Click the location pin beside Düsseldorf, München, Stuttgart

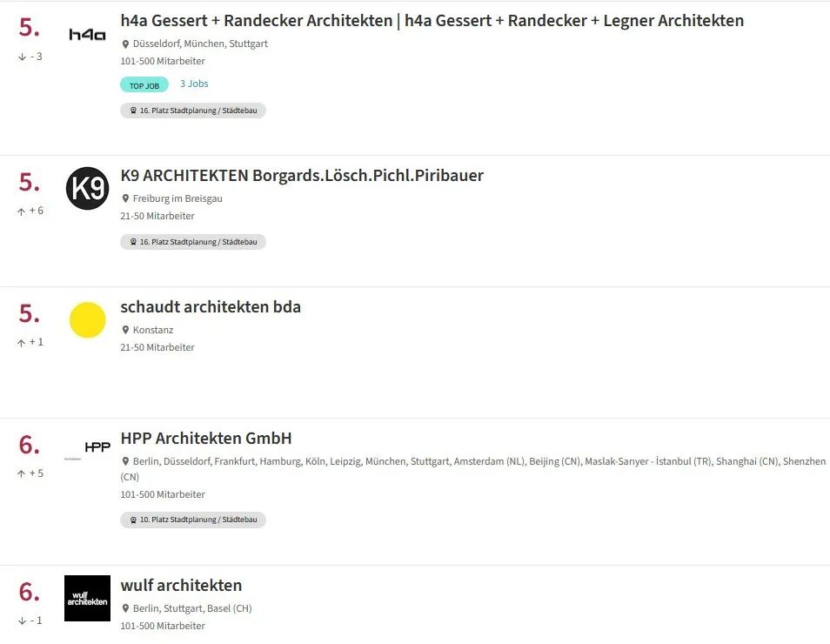click(x=125, y=44)
